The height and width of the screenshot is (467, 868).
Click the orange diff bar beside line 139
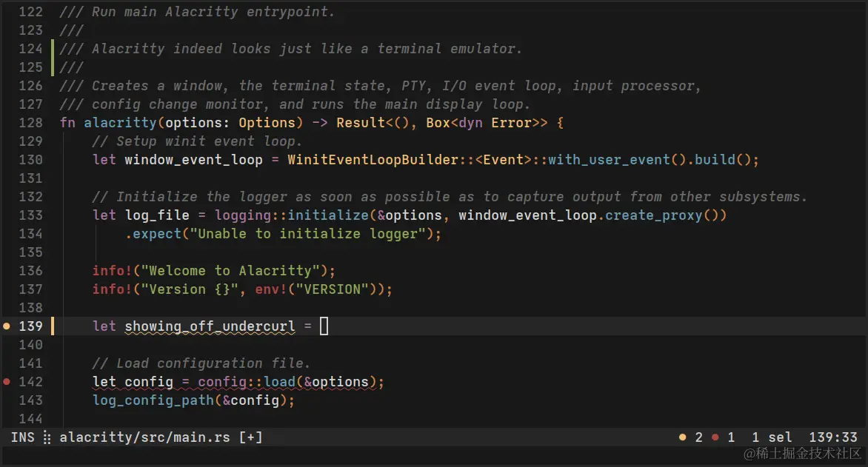(53, 326)
